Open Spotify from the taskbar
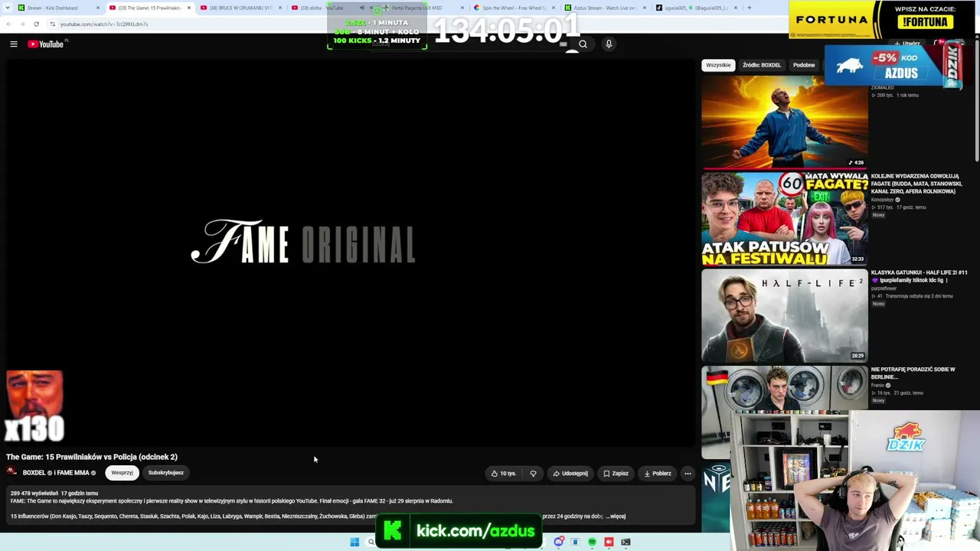Viewport: 980px width, 551px height. click(x=592, y=542)
